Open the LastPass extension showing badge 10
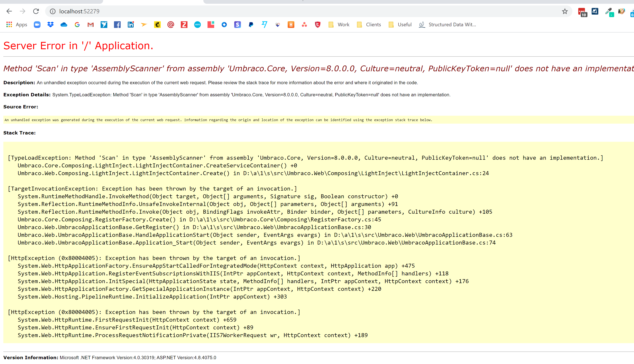Viewport: 634px width, 364px height. coord(582,12)
